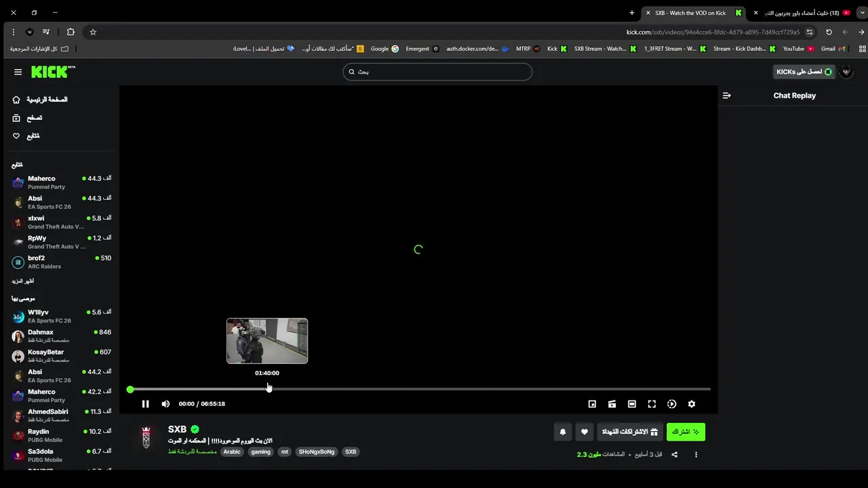Image resolution: width=868 pixels, height=488 pixels.
Task: Click the address bar URL
Action: point(713,32)
